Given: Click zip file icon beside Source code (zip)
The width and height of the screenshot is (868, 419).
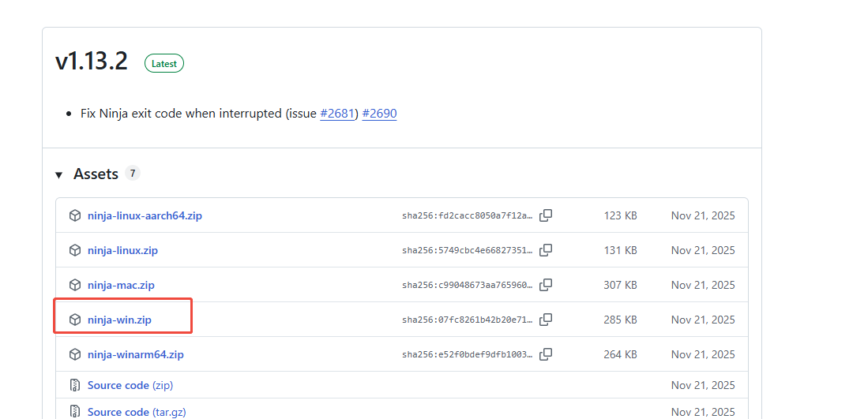Looking at the screenshot, I should (75, 385).
